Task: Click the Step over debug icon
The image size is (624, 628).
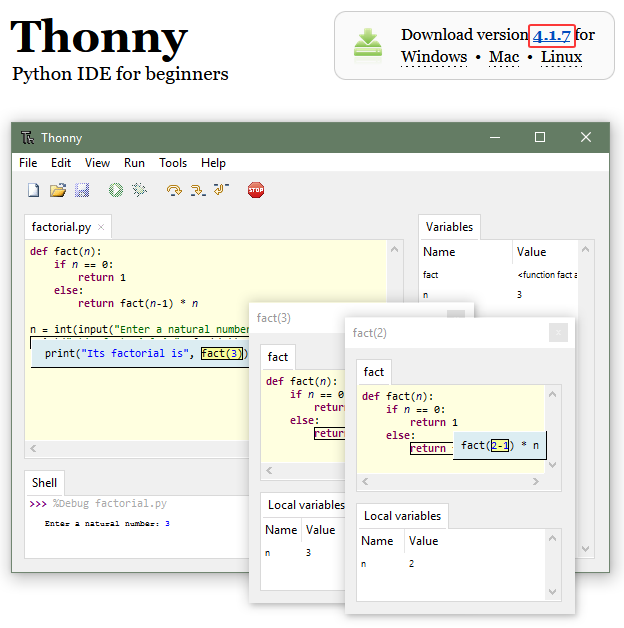Action: pyautogui.click(x=174, y=190)
